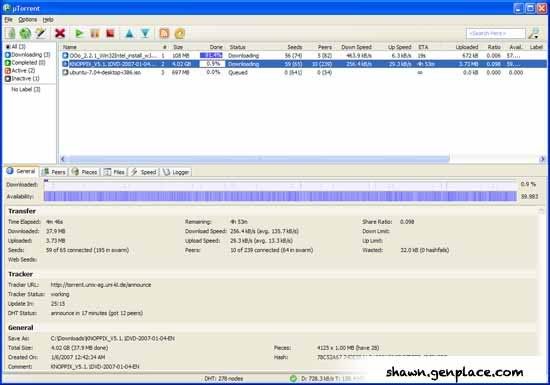The height and width of the screenshot is (385, 550).
Task: Select the Downloading (3) category
Action: (28, 54)
